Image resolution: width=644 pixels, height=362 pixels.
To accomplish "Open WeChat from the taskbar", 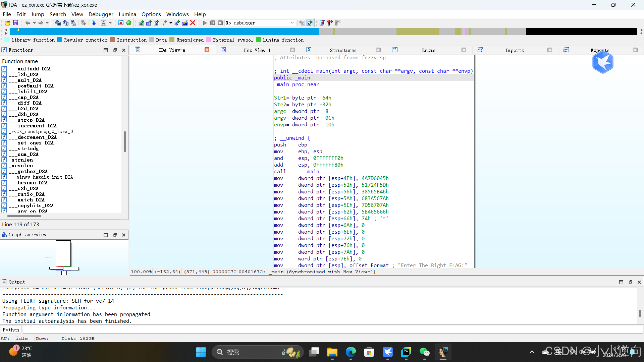I will tap(424, 352).
